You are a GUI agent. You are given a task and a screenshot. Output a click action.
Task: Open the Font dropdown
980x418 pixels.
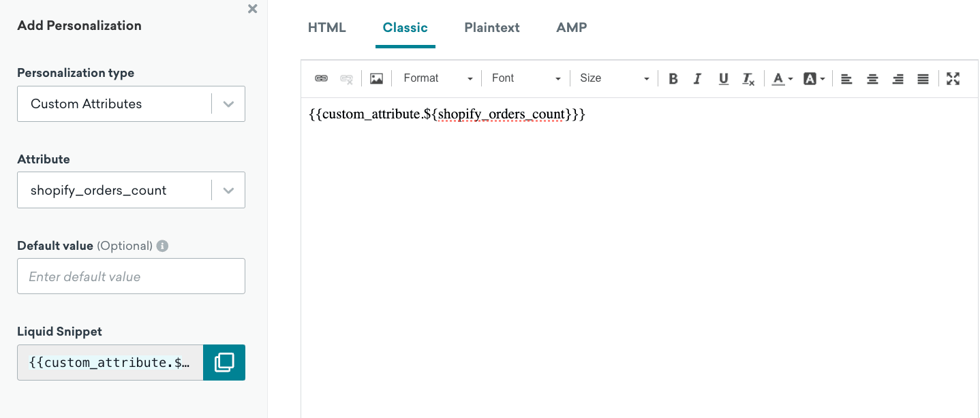click(x=525, y=78)
